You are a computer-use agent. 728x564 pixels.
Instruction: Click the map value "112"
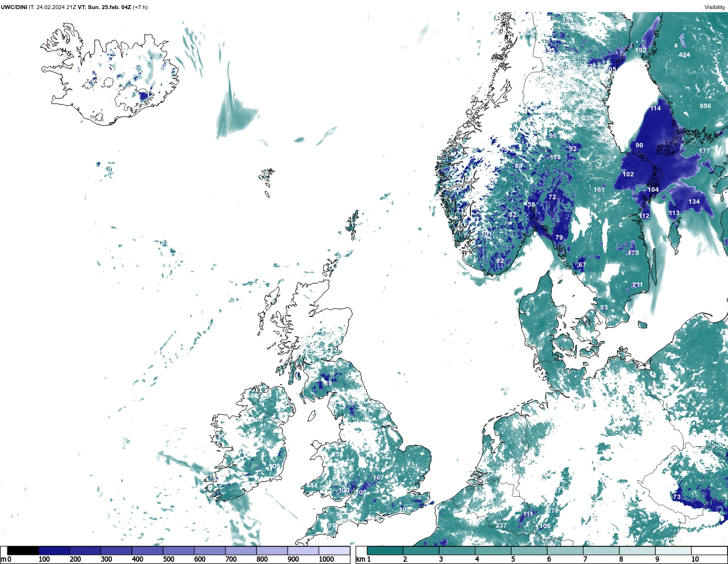[x=644, y=216]
